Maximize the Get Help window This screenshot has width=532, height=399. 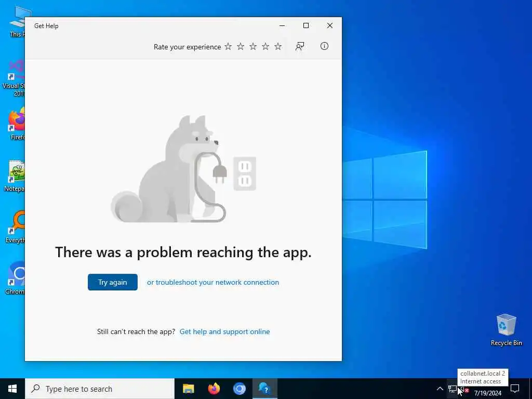[x=306, y=26]
